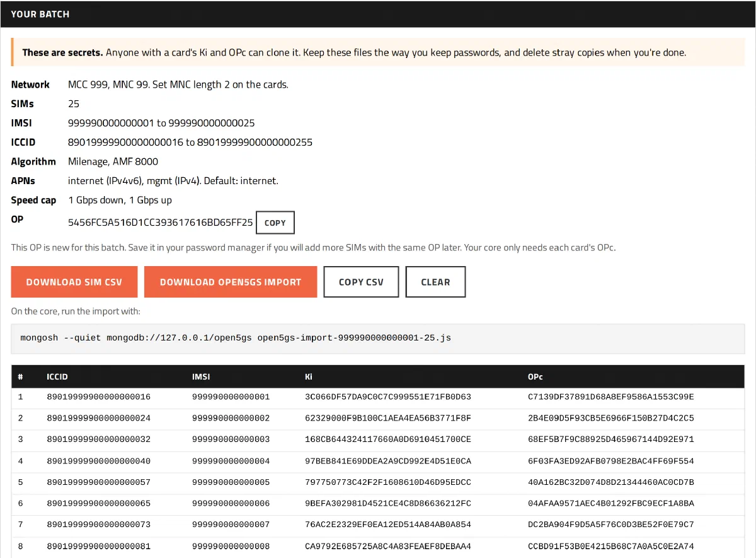Viewport: 756px width, 558px height.
Task: Select ICCID 89019999900000000032 cell
Action: [x=98, y=439]
